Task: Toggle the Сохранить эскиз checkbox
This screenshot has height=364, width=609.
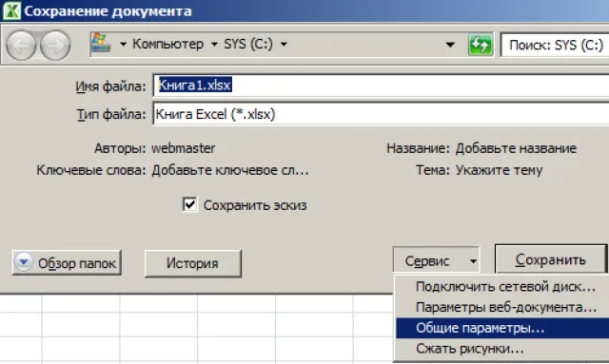Action: click(189, 204)
